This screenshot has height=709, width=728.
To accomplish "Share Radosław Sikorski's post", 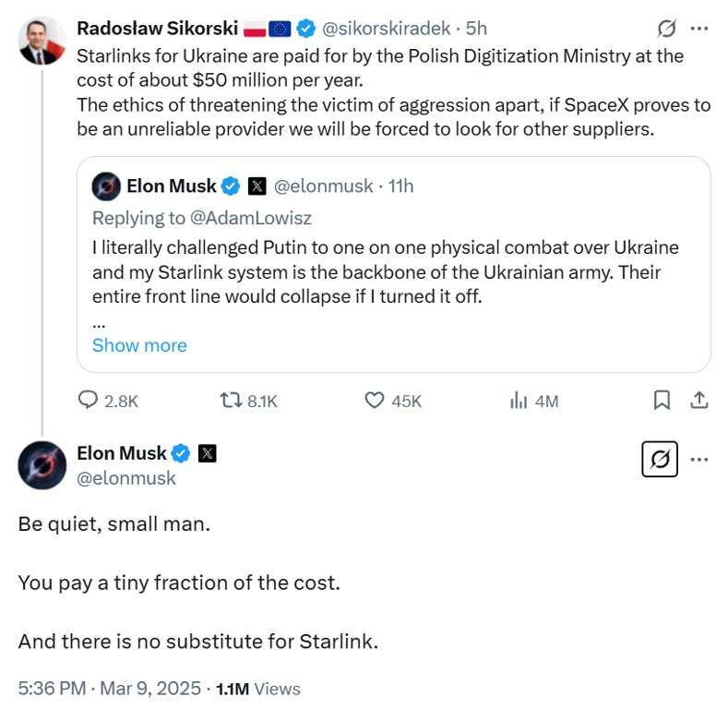I will pos(699,400).
